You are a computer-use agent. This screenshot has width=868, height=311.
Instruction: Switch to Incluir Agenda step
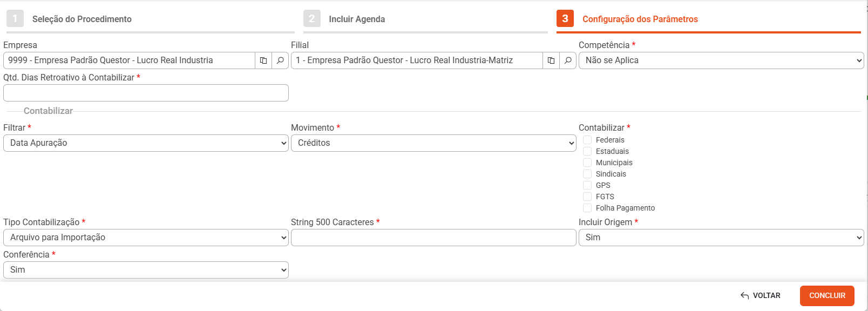tap(357, 19)
